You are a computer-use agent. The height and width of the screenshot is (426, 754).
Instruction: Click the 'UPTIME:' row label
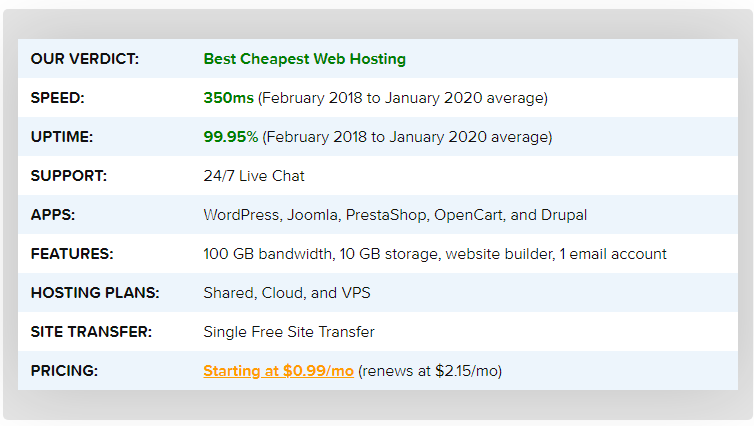[62, 137]
